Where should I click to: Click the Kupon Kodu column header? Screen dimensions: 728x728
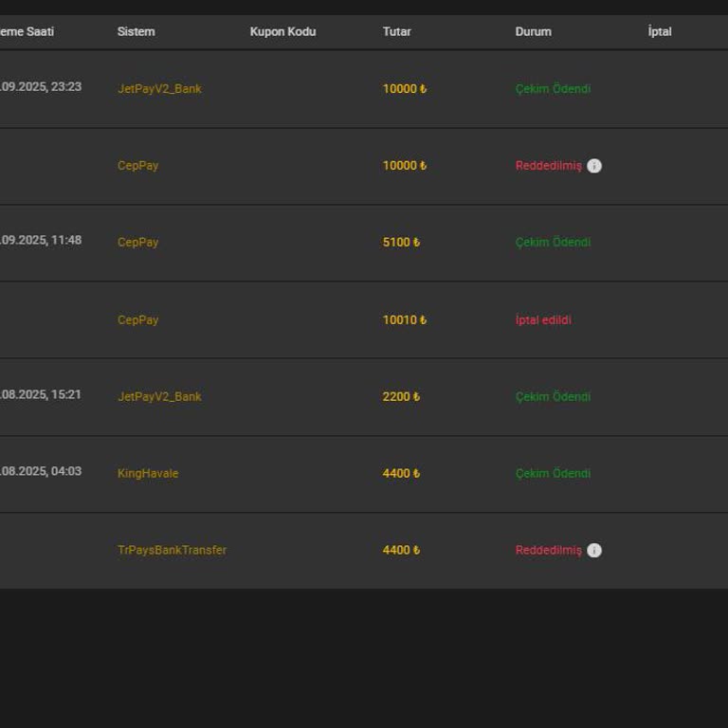(x=282, y=31)
